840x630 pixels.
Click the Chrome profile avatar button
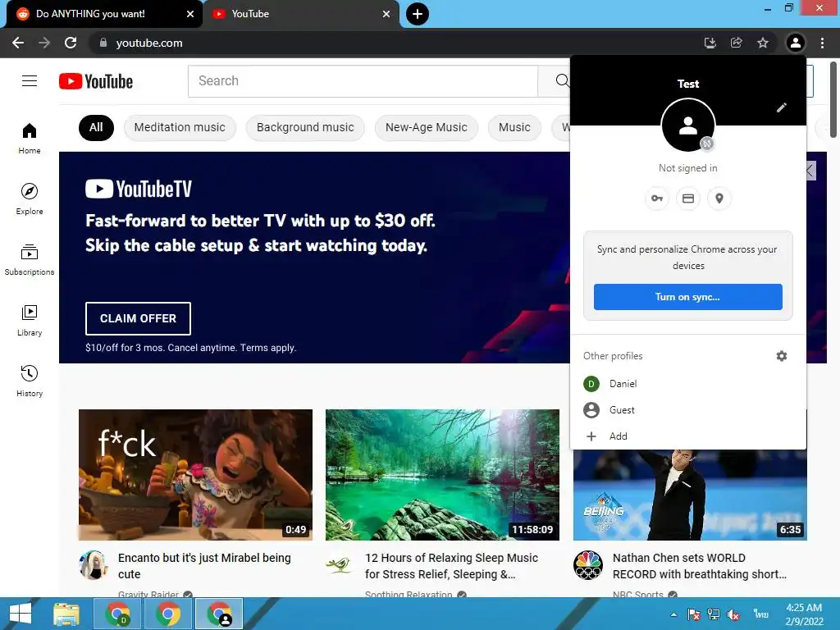[796, 43]
